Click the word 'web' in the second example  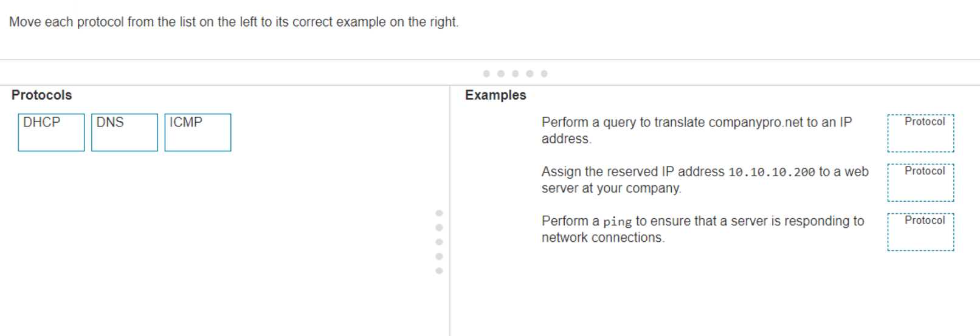click(857, 172)
